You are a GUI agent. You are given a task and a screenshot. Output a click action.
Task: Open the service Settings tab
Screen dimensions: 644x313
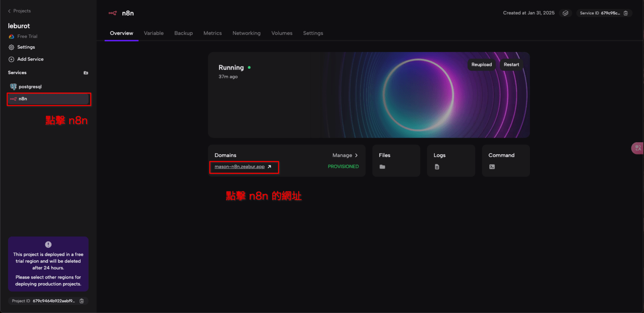313,33
